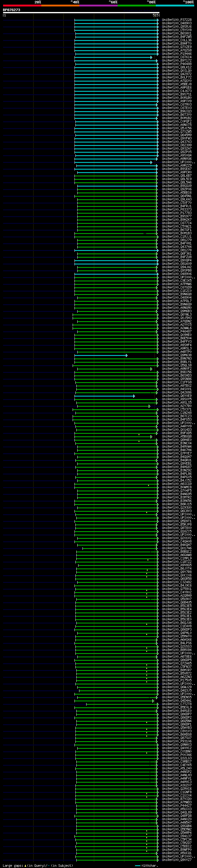Click the cyan ~100% identity legend segment
The height and width of the screenshot is (868, 197).
[x=175, y=6]
